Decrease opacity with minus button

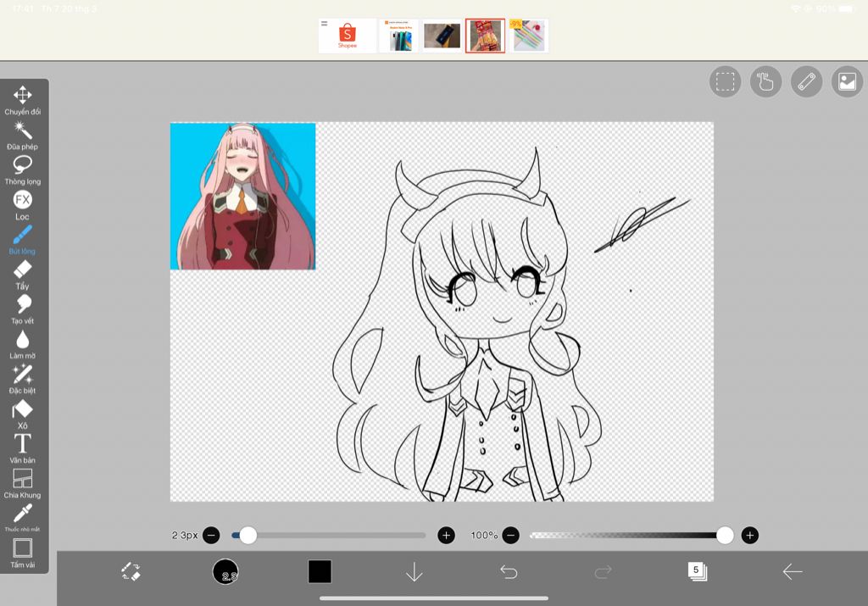pos(511,535)
